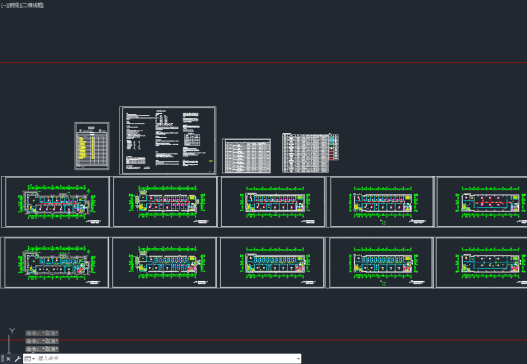Select the plain white equipment table sheet
This screenshot has height=364, width=527.
tap(247, 156)
